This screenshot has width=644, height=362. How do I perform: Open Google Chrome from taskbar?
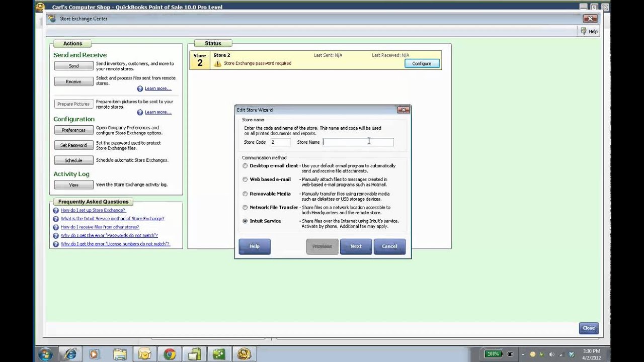[170, 354]
